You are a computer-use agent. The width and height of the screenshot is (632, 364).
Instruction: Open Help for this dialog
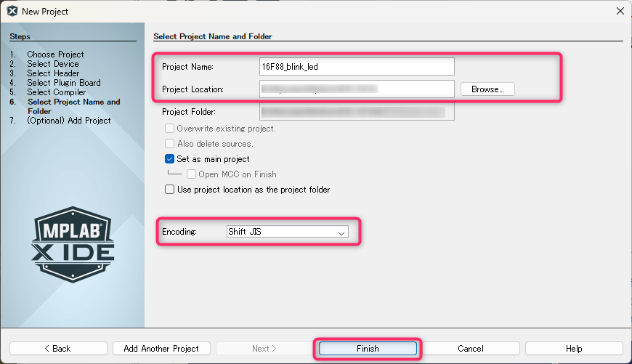(x=574, y=348)
